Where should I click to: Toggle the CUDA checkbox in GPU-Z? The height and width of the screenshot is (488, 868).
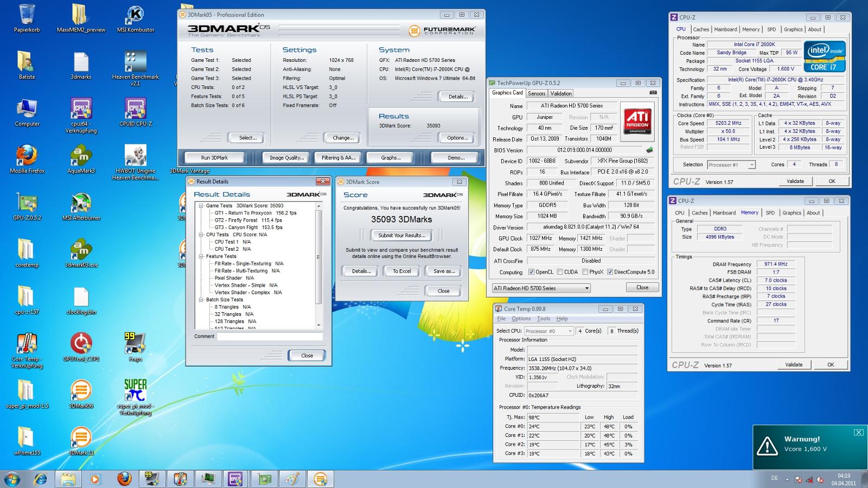(559, 272)
